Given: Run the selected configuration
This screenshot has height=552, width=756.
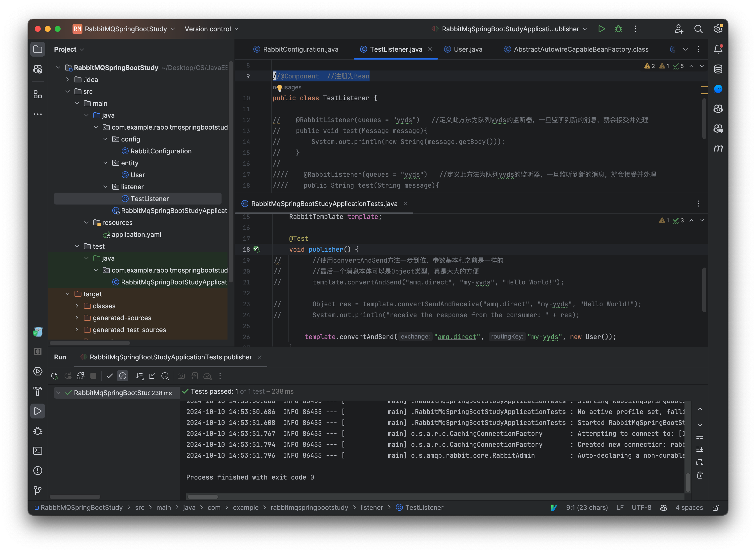Looking at the screenshot, I should click(x=602, y=29).
